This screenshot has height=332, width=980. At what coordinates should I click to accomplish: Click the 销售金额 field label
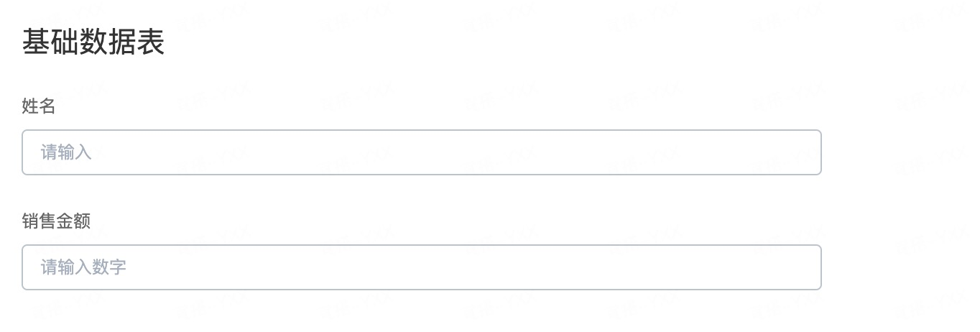tap(56, 221)
